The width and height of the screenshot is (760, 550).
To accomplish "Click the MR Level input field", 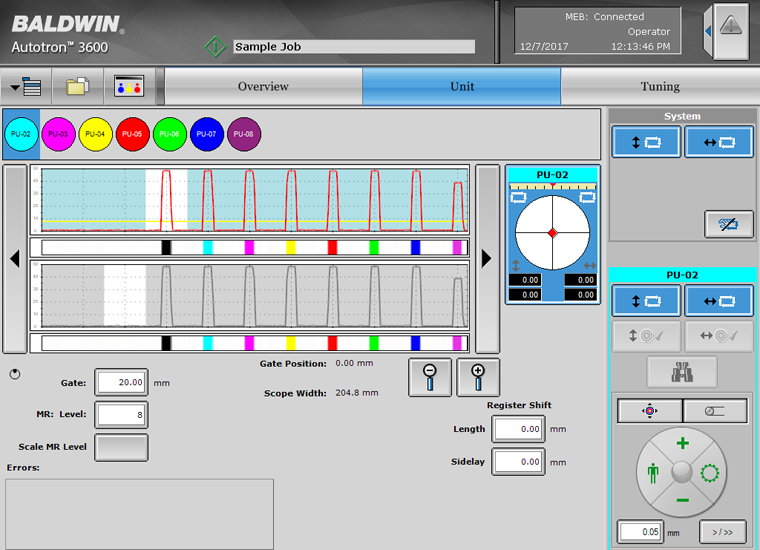I will click(121, 415).
